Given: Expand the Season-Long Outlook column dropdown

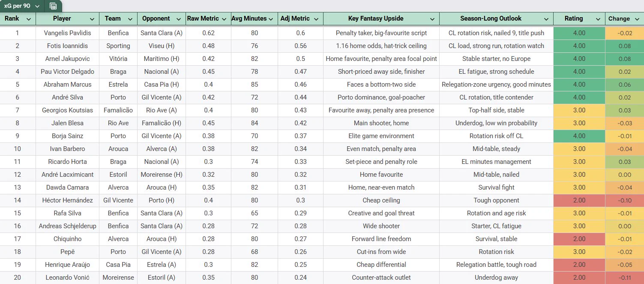Looking at the screenshot, I should [546, 19].
